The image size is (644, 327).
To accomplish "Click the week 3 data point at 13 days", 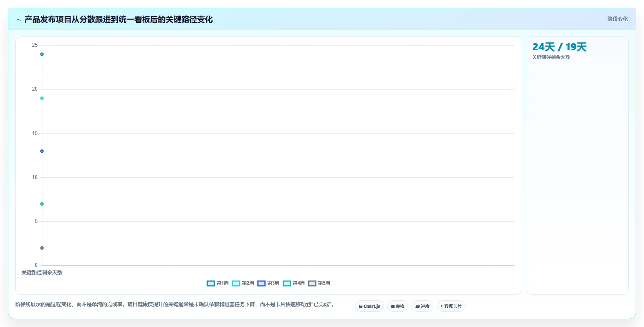I will coord(42,151).
